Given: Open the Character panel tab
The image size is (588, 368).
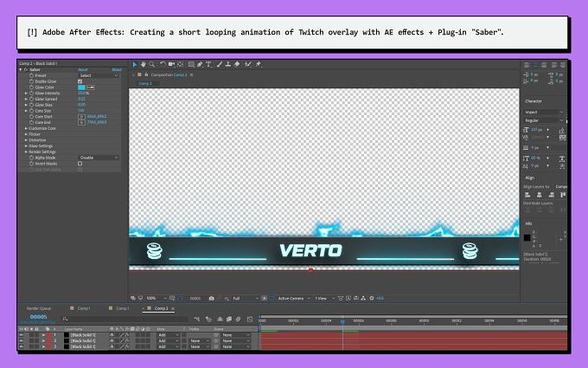Looking at the screenshot, I should [534, 101].
